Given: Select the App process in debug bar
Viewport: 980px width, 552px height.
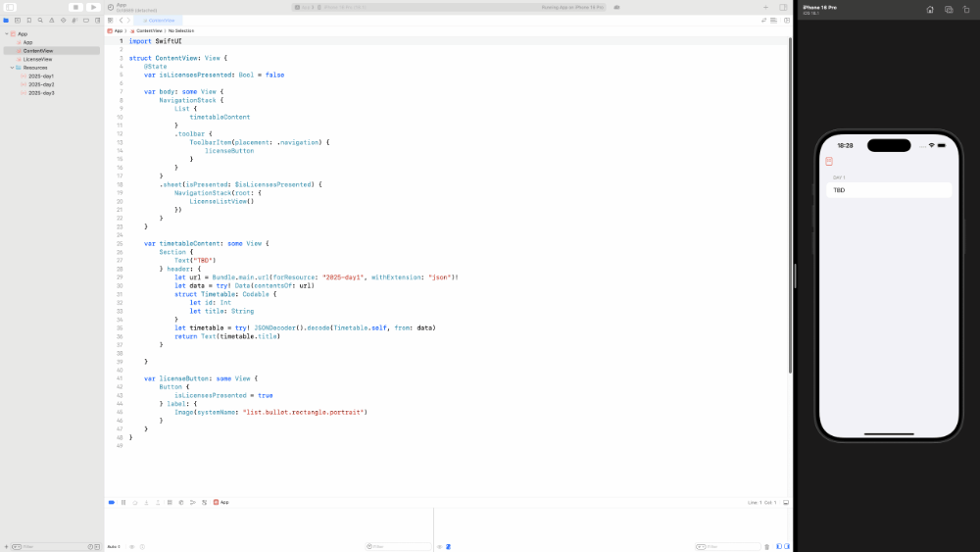Looking at the screenshot, I should pyautogui.click(x=221, y=503).
